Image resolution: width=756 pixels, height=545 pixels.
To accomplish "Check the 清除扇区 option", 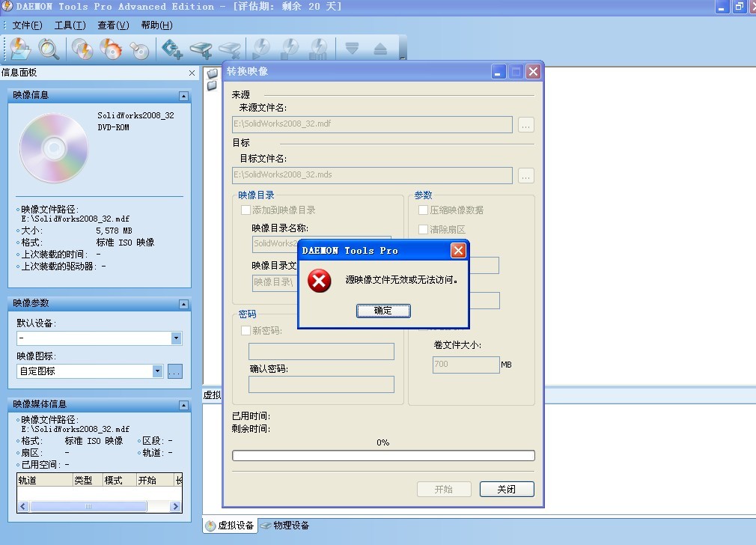I will pos(423,229).
